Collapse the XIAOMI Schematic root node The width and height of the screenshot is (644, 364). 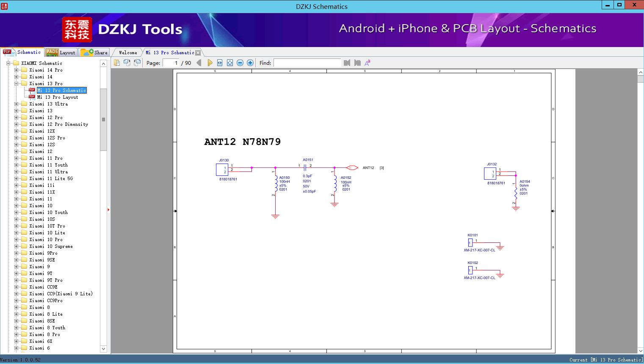(x=8, y=63)
